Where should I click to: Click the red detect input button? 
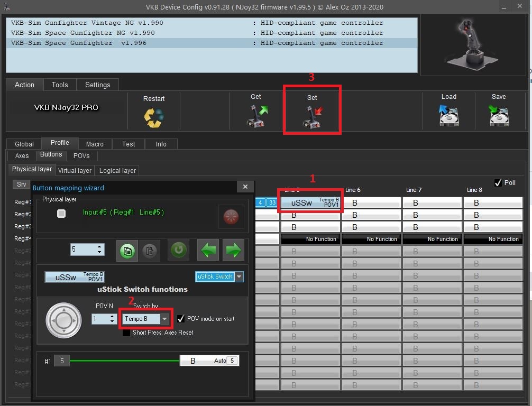[231, 217]
